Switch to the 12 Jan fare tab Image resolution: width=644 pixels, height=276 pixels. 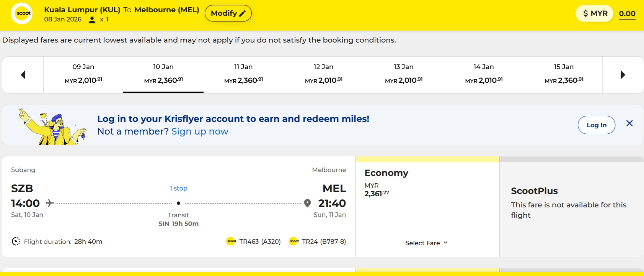[323, 74]
